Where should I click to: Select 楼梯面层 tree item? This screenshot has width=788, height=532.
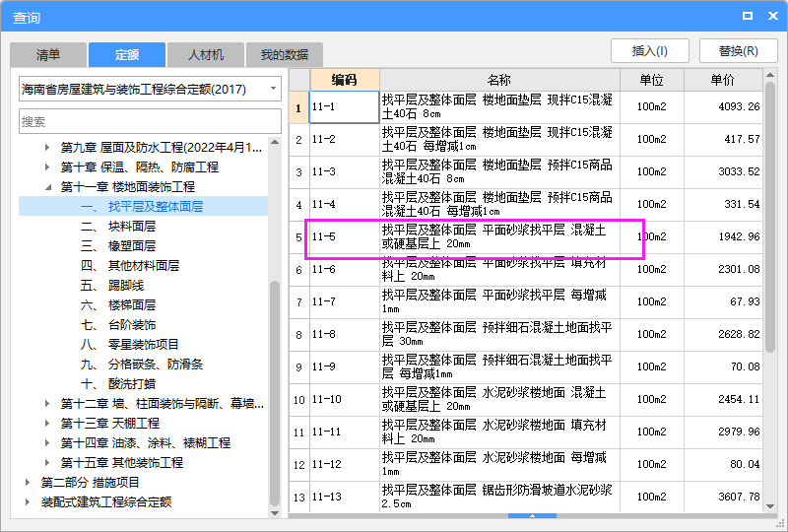click(x=131, y=305)
